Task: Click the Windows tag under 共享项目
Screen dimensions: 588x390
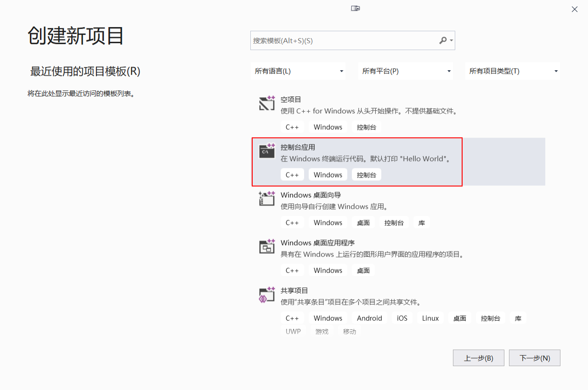Action: coord(328,318)
